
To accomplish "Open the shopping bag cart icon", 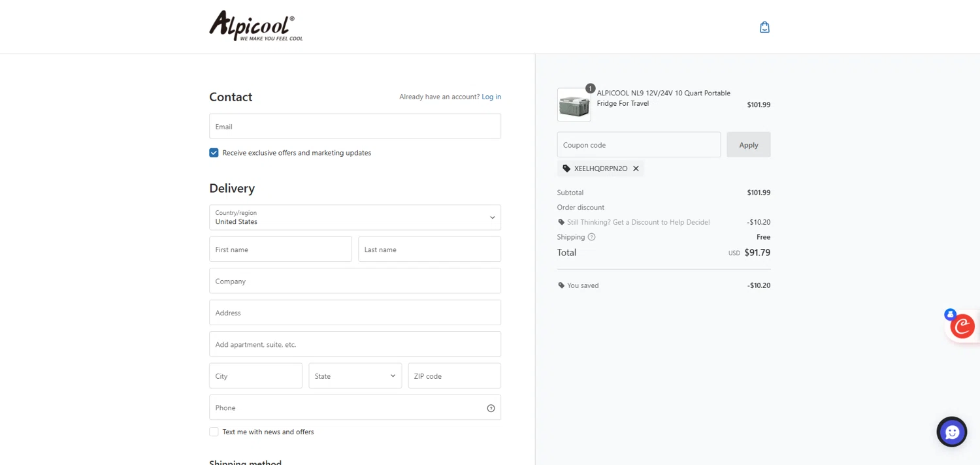I will click(x=764, y=27).
